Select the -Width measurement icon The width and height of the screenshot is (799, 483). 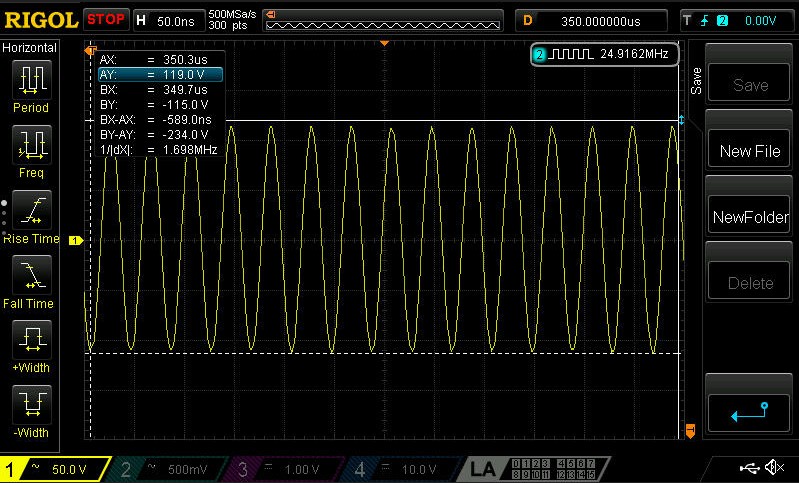point(31,405)
